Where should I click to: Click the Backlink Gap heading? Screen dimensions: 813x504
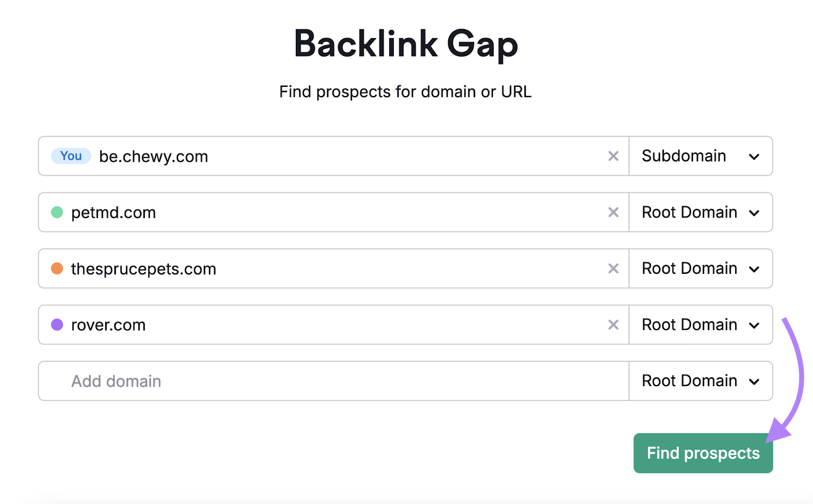[406, 44]
